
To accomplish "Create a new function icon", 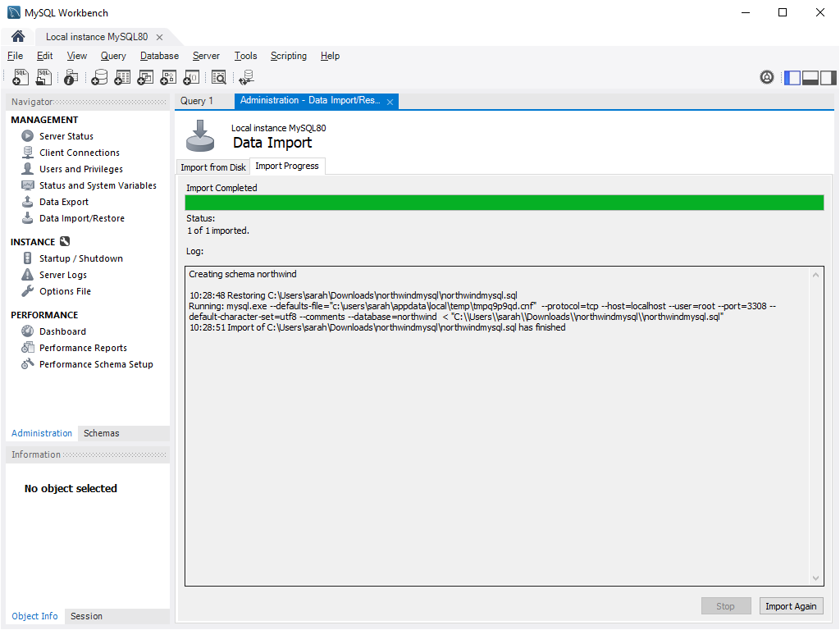I will tap(191, 78).
